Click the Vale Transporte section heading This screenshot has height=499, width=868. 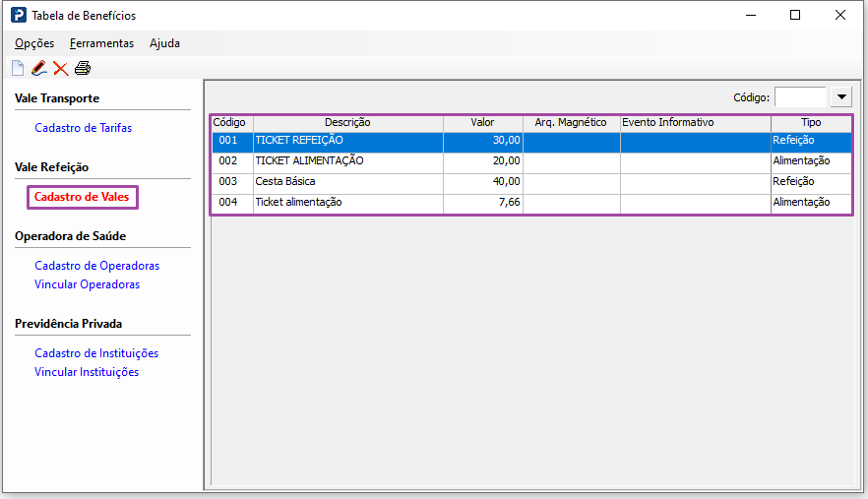(x=57, y=98)
